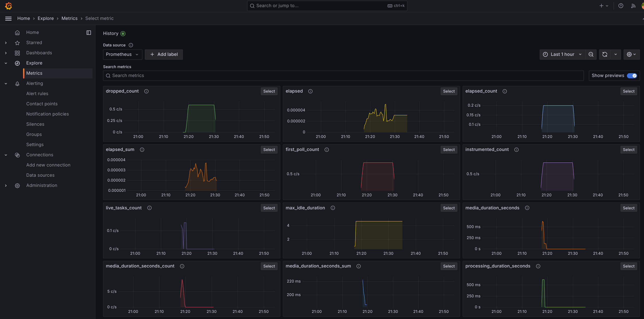Refresh metrics with the refresh icon
This screenshot has height=319, width=644.
(x=605, y=54)
